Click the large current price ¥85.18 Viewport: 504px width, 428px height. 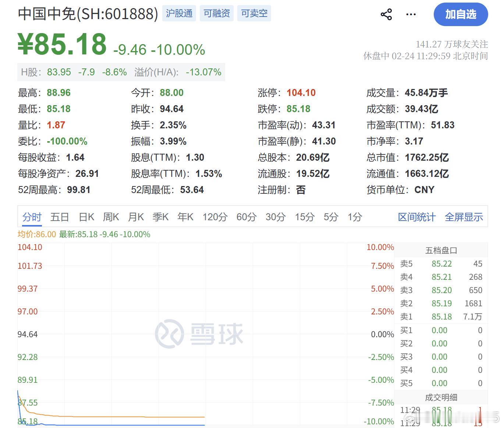62,44
